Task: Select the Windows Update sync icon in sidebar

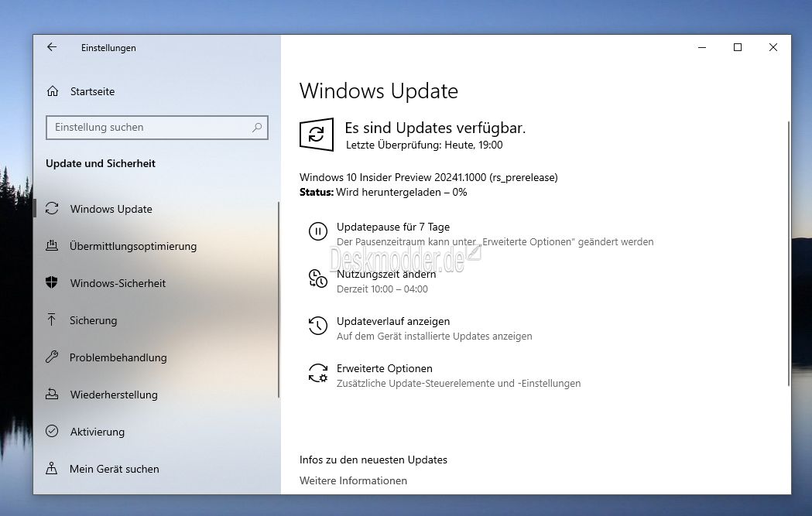Action: click(x=52, y=209)
